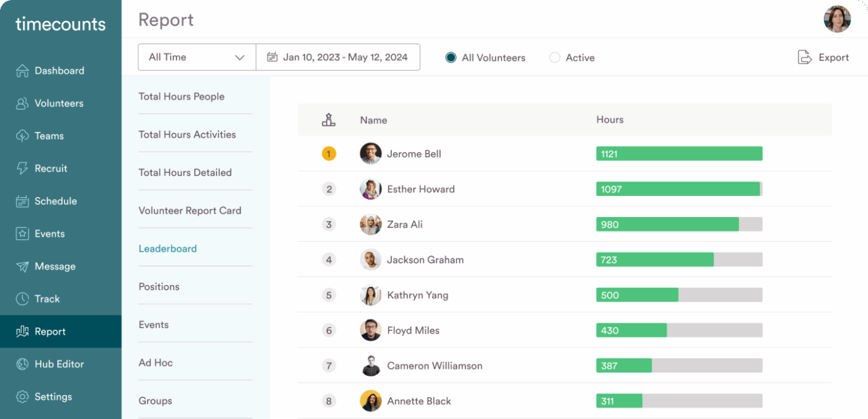Image resolution: width=868 pixels, height=419 pixels.
Task: Click Jerome Bell's hours progress bar
Action: [679, 153]
